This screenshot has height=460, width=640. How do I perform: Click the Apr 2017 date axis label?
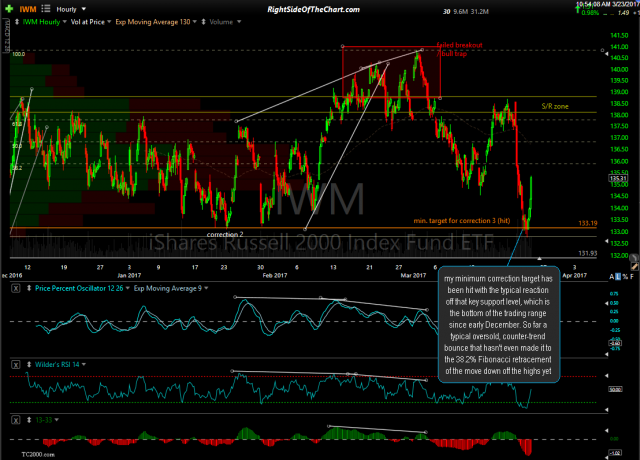[x=574, y=276]
